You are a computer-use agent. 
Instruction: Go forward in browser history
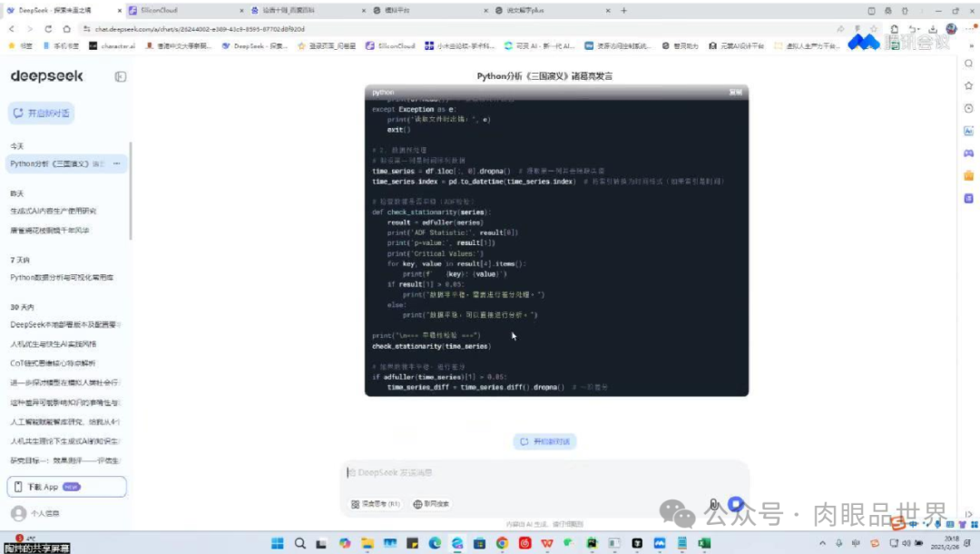click(x=29, y=29)
